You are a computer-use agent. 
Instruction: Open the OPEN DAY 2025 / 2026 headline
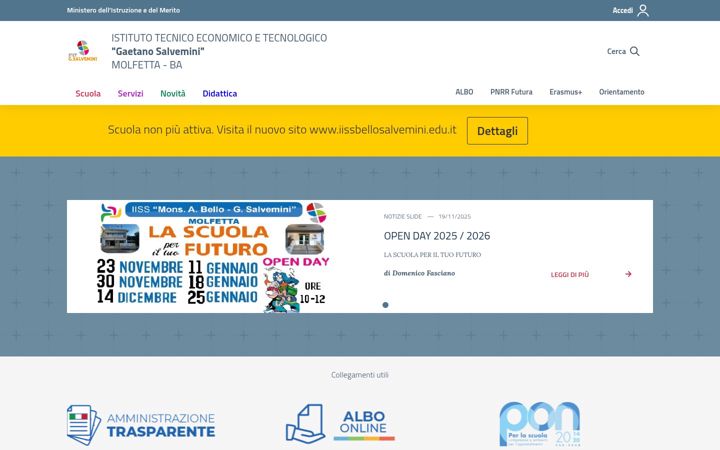tap(437, 236)
